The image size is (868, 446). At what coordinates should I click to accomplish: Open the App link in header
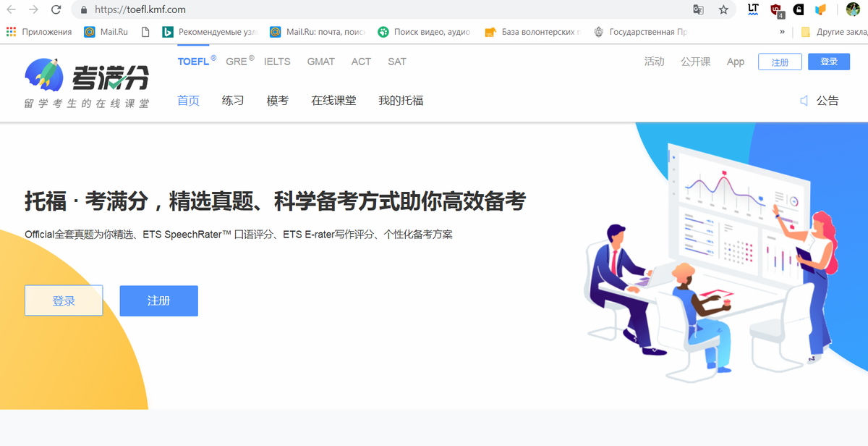(736, 62)
